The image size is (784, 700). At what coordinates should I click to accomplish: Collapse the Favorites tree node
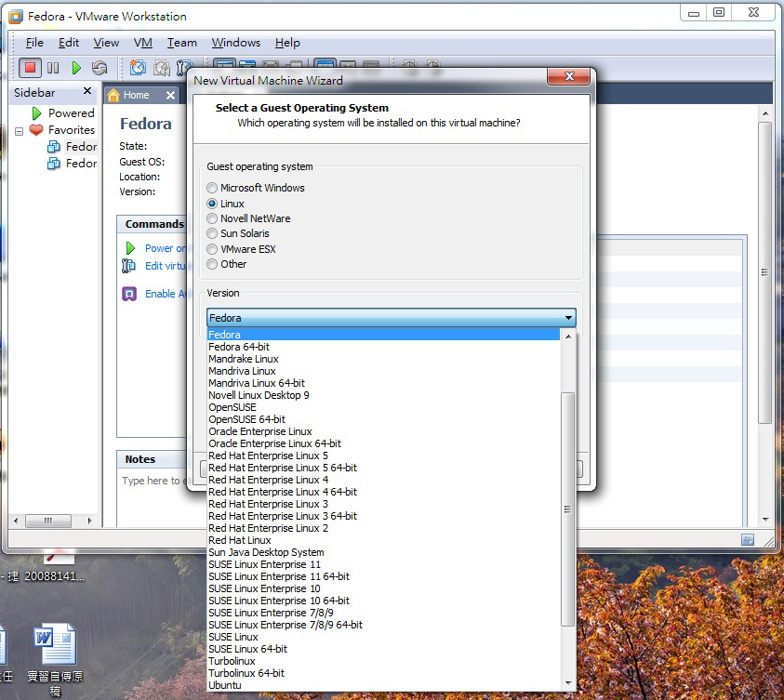tap(19, 131)
